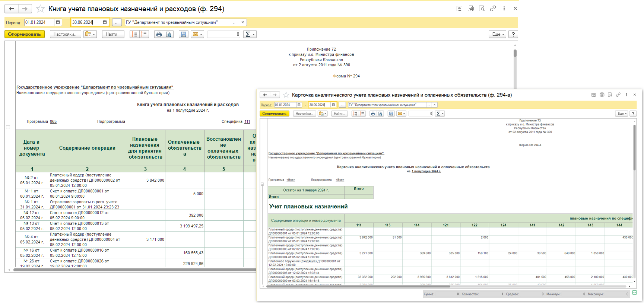Open the Еще dropdown in form 294

(497, 34)
